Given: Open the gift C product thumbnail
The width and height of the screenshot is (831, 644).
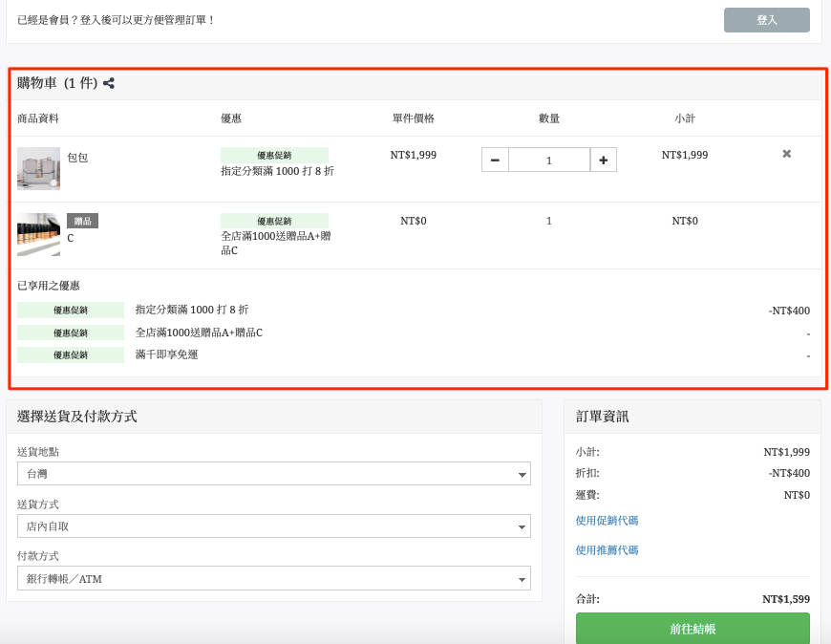Looking at the screenshot, I should (39, 234).
